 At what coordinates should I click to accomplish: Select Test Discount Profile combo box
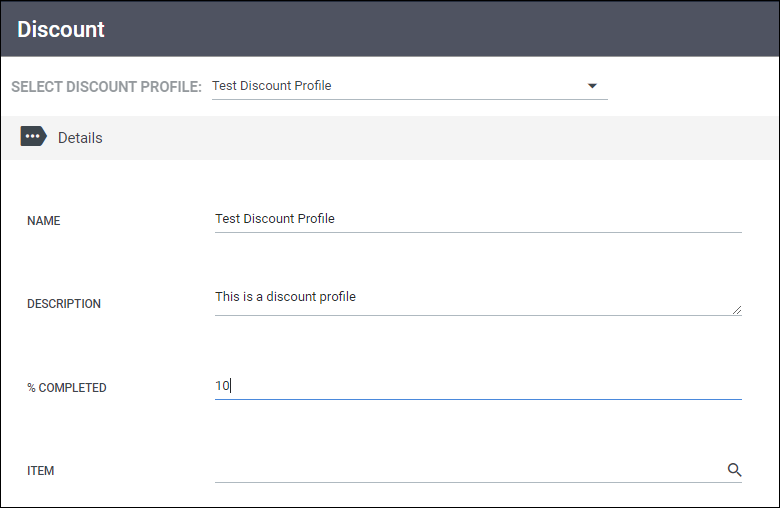pos(409,86)
